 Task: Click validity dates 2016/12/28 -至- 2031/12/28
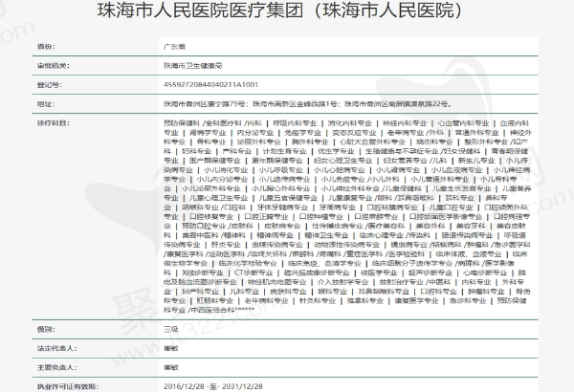pyautogui.click(x=213, y=386)
